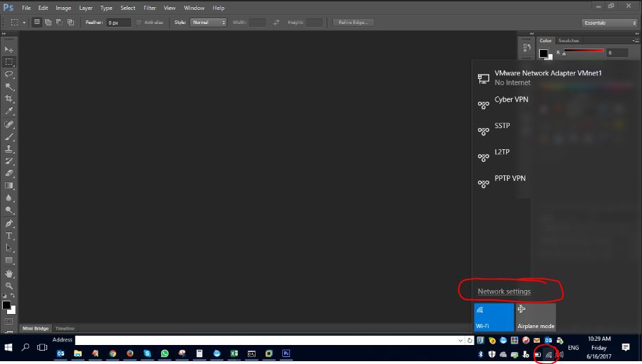Switch to the Timeline tab

click(65, 328)
